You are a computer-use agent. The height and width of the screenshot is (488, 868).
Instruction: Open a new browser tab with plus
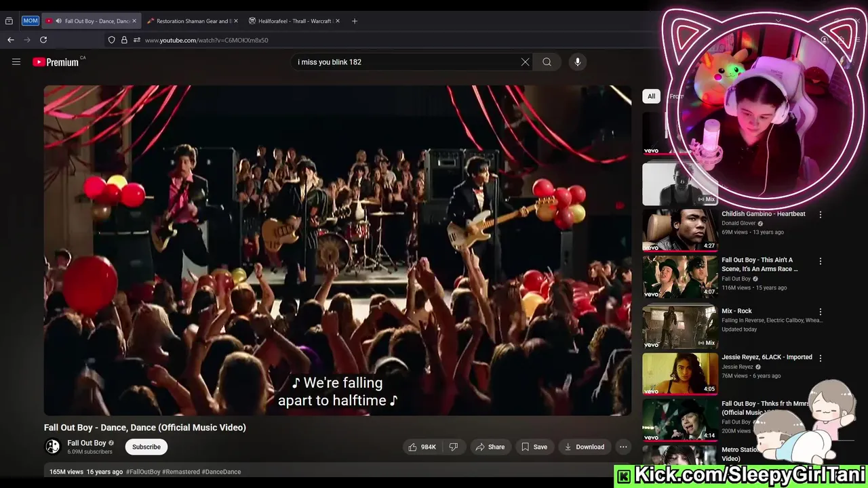354,21
